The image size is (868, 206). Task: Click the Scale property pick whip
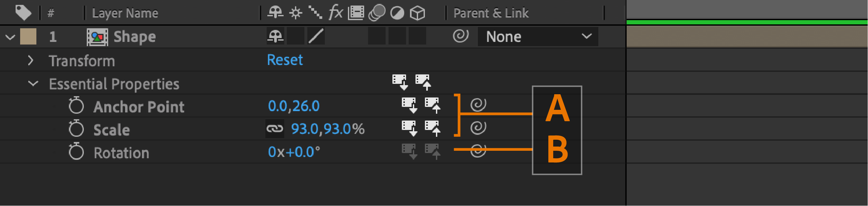pyautogui.click(x=478, y=128)
